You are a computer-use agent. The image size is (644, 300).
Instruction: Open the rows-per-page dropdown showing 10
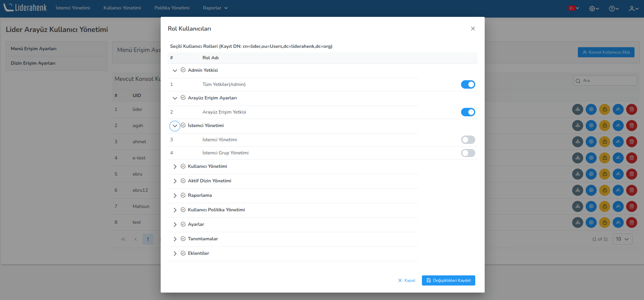tap(622, 239)
